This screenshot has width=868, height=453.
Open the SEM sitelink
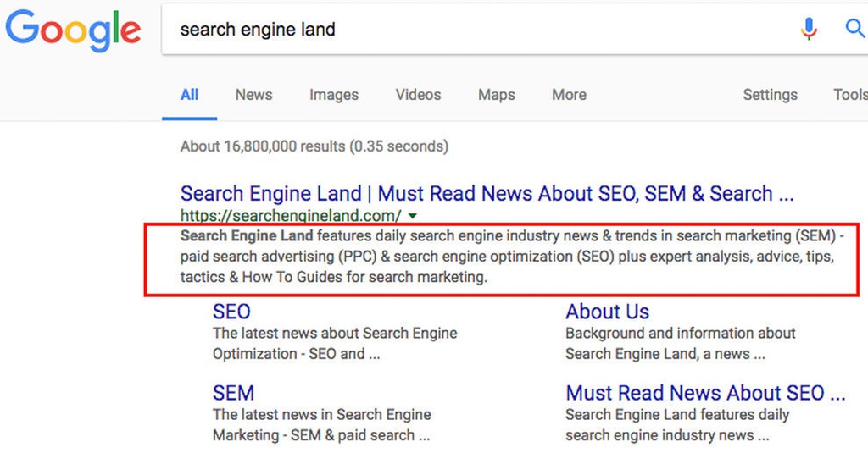click(233, 393)
